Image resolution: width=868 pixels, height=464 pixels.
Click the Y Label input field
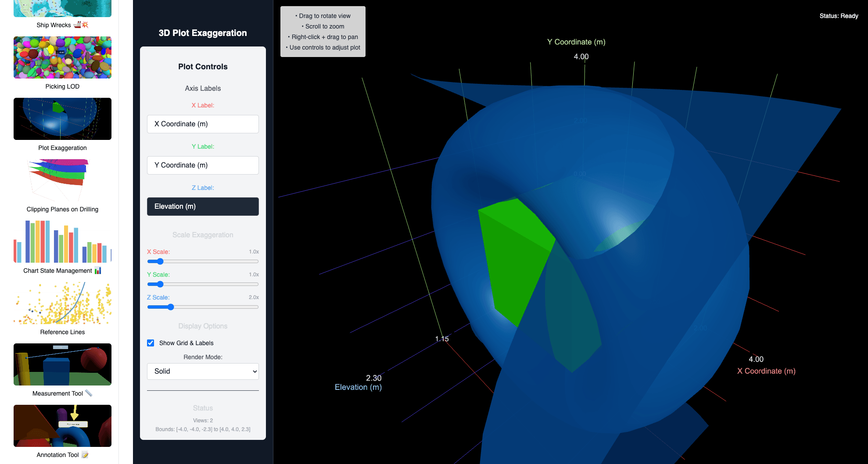(x=203, y=165)
